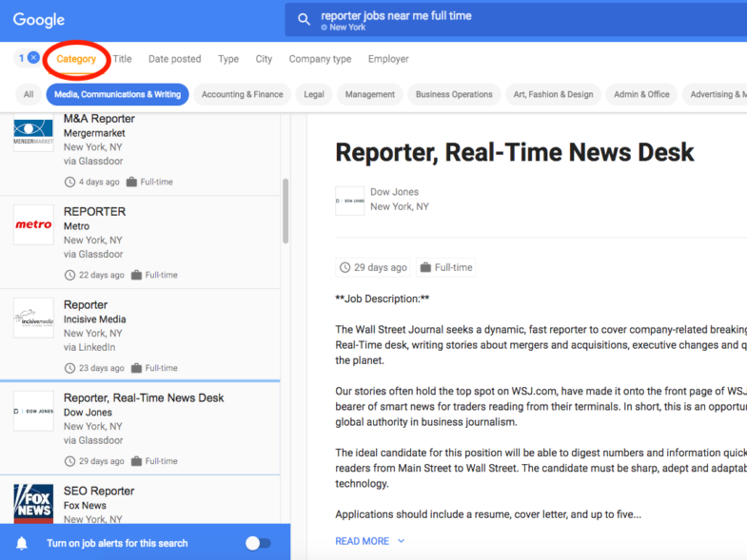The width and height of the screenshot is (747, 560).
Task: Click the Google logo
Action: coord(39,20)
